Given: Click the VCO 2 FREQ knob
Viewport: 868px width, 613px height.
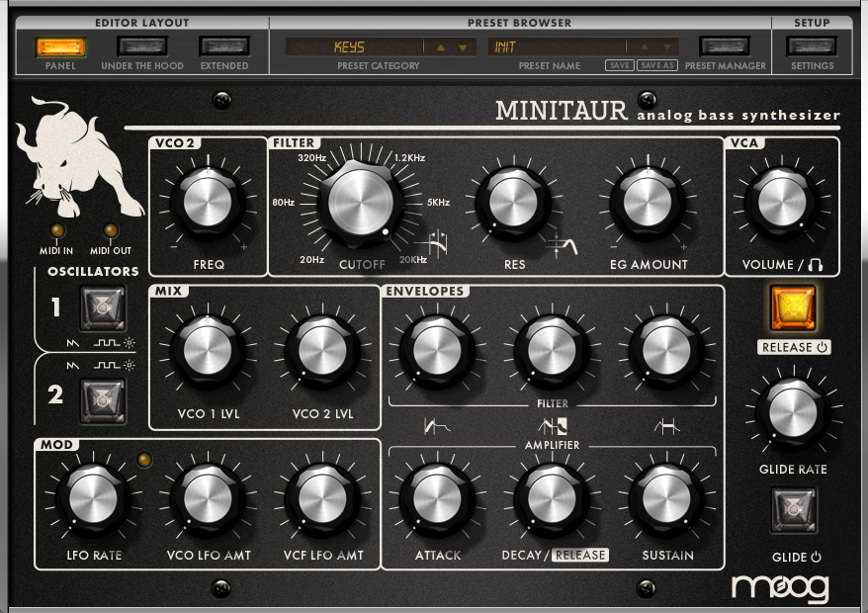Looking at the screenshot, I should pos(208,202).
